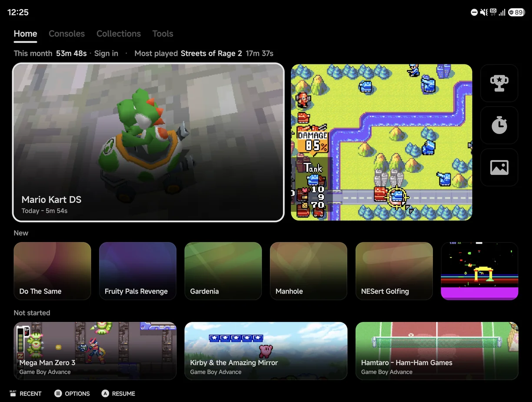Screen dimensions: 532x402
Task: Tap the round options menu icon
Action: click(58, 393)
